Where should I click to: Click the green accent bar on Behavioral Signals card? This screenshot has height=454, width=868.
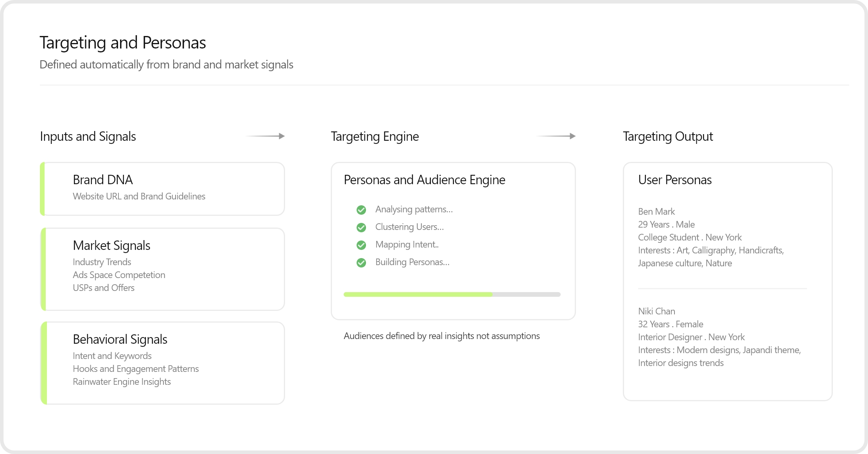pyautogui.click(x=44, y=363)
